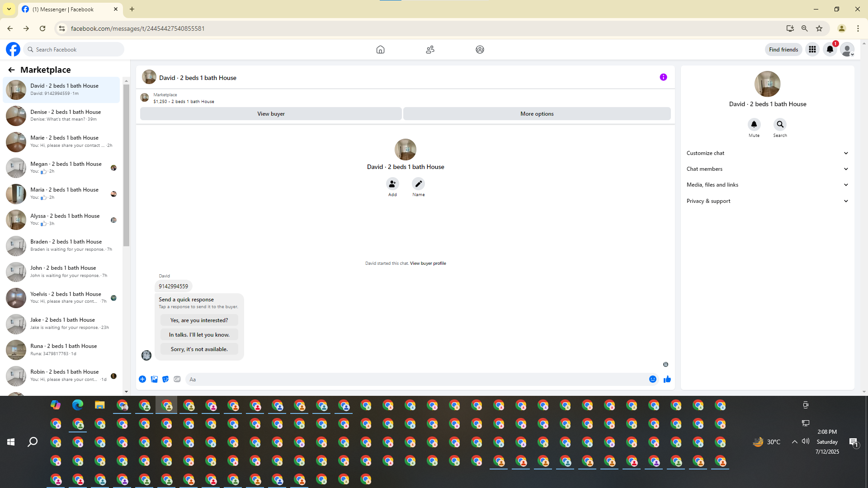Send quick reply "Sorry, it's not available."
Image resolution: width=868 pixels, height=488 pixels.
[199, 349]
